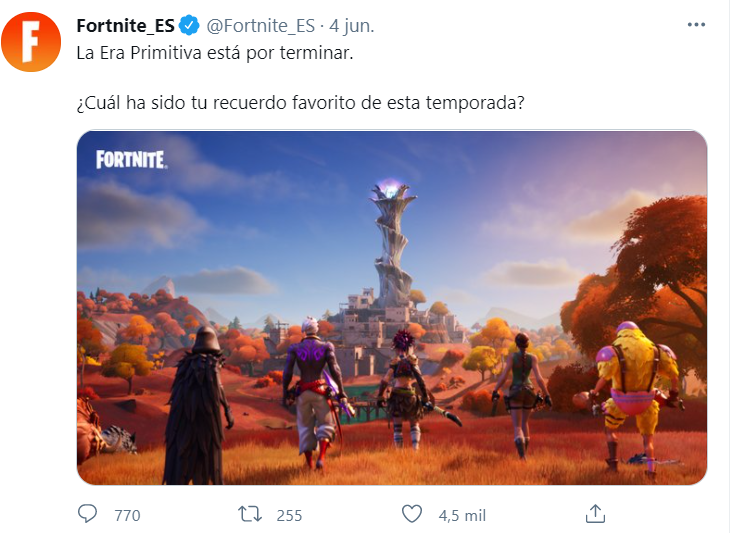Click the reply speech bubble icon
The width and height of the screenshot is (738, 533).
tap(87, 514)
